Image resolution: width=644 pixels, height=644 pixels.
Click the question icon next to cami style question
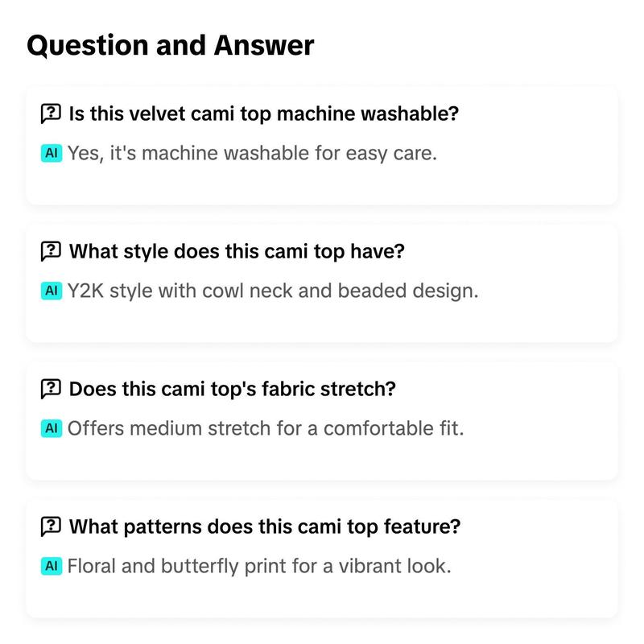pyautogui.click(x=51, y=251)
